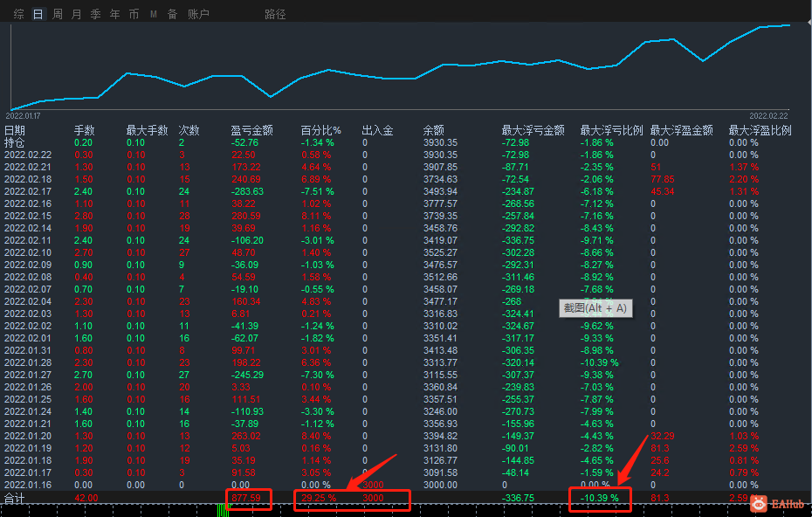Click the 3000.00 starting balance cell
Viewport: 812px width, 517px height.
coord(440,485)
